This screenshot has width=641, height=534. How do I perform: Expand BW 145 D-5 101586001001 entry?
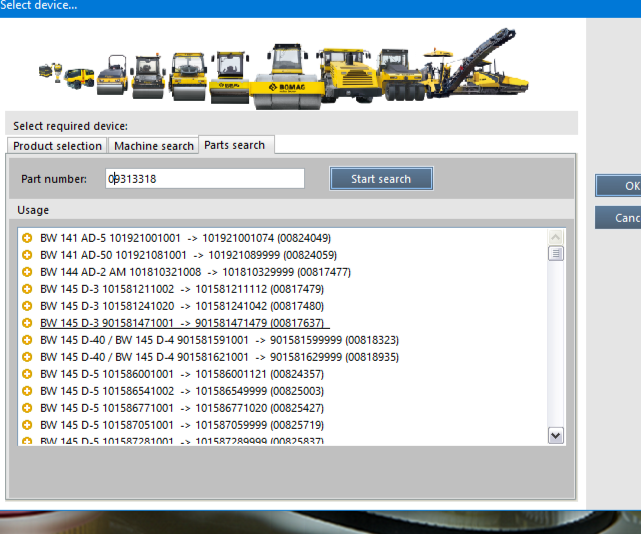tap(27, 374)
